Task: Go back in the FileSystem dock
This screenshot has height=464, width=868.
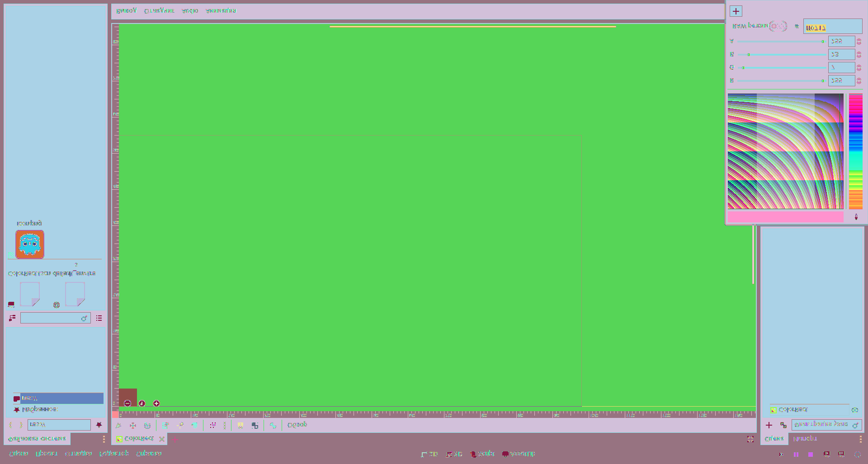Action: 11,425
